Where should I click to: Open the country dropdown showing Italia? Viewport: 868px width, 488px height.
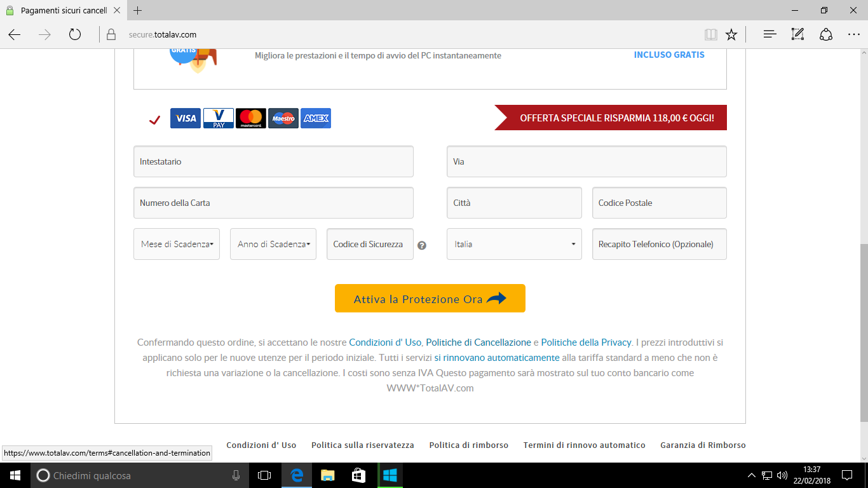pyautogui.click(x=513, y=243)
